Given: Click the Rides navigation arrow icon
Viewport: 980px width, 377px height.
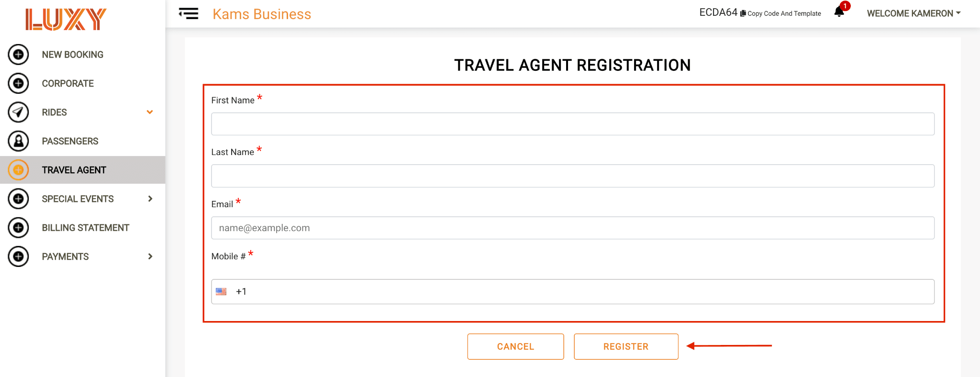Looking at the screenshot, I should 18,112.
